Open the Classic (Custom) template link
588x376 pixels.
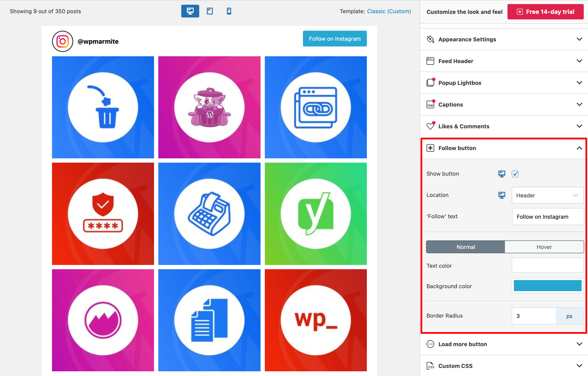point(389,11)
